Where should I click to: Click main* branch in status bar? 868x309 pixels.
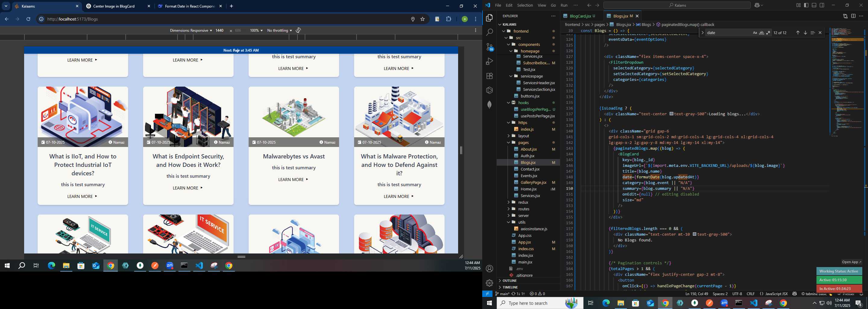pyautogui.click(x=502, y=294)
